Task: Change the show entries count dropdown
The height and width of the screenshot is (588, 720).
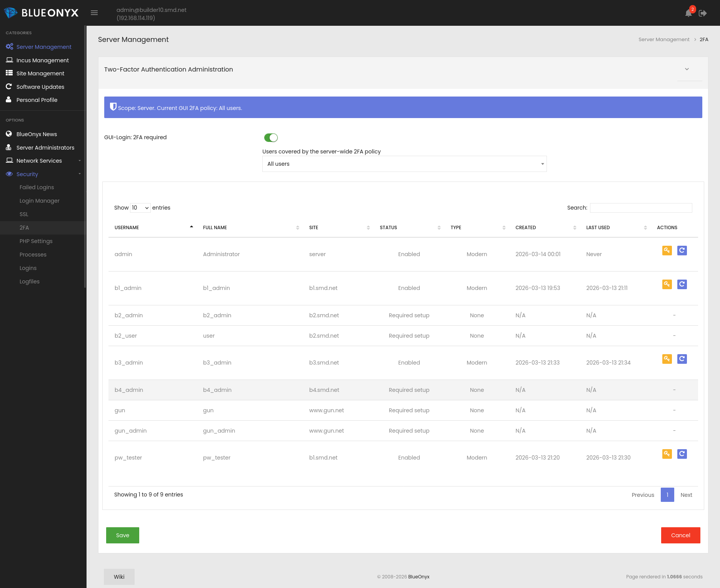Action: [x=140, y=208]
